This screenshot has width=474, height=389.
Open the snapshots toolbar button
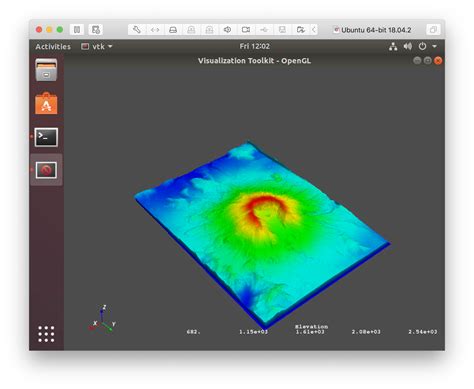coord(96,30)
